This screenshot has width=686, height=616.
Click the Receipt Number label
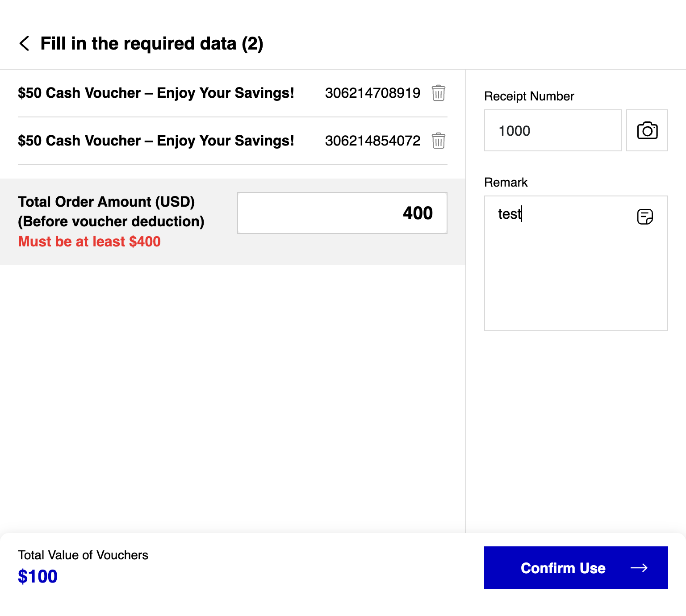[529, 96]
